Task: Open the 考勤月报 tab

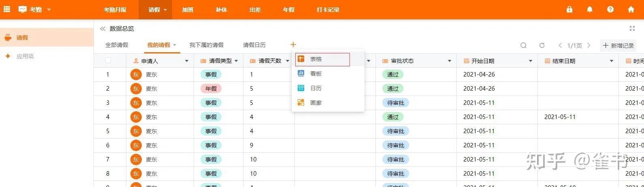Action: click(115, 10)
